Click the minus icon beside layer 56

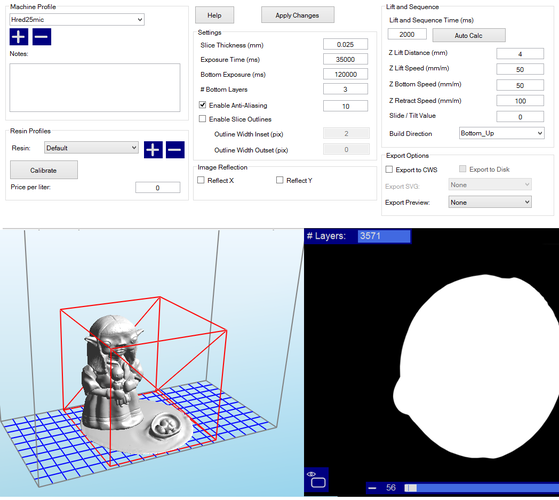click(x=372, y=488)
